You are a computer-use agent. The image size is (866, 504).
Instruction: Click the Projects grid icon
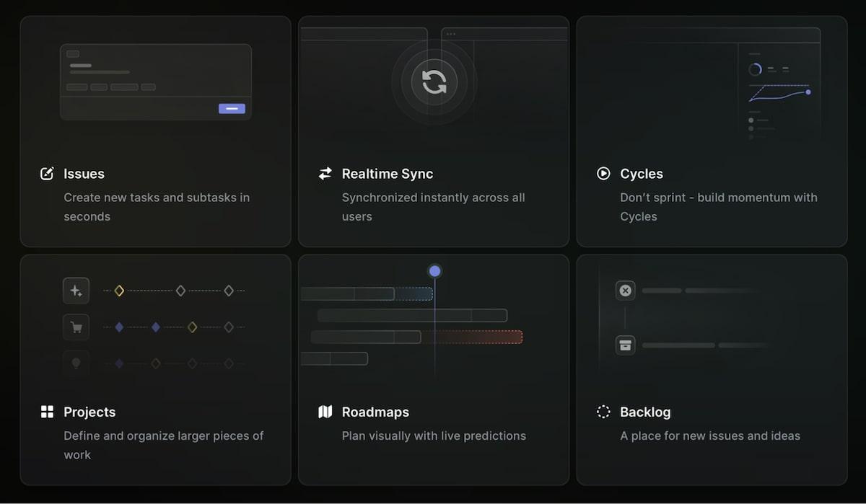47,412
